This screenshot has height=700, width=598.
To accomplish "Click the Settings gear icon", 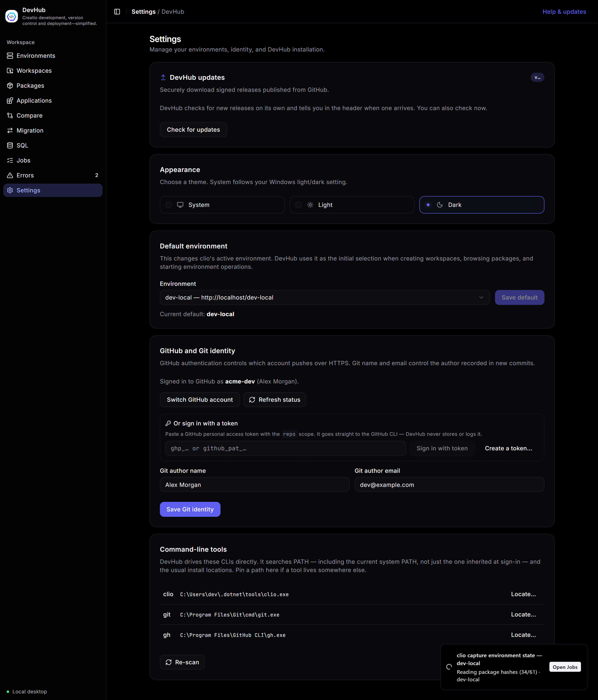I will click(10, 190).
